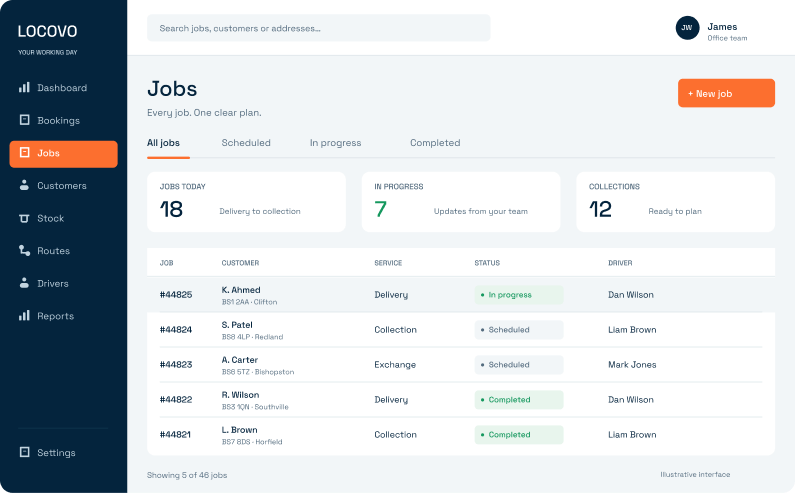Open job #44822

(176, 400)
